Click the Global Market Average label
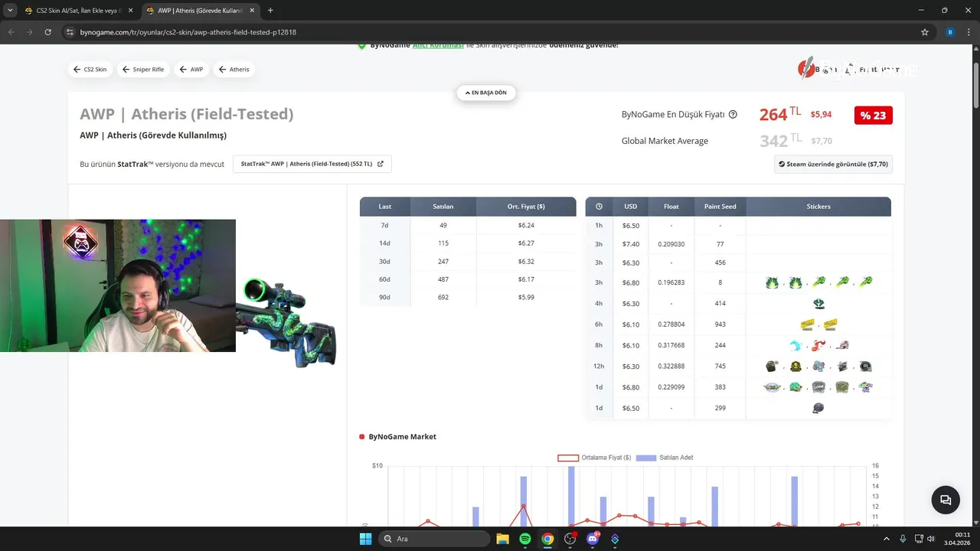The image size is (980, 551). coord(665,141)
